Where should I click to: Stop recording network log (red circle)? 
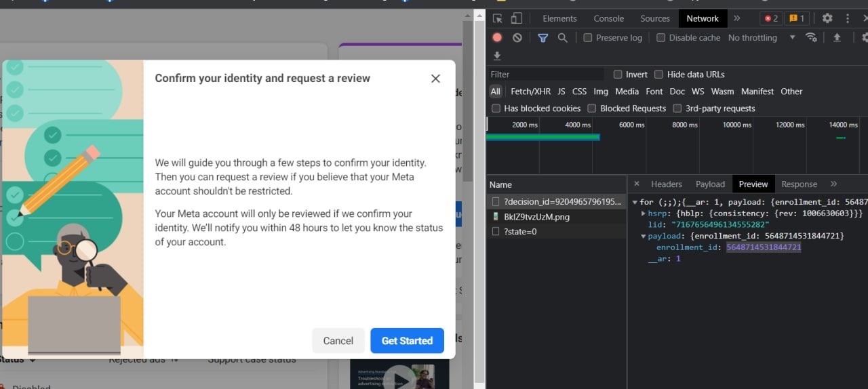[497, 37]
